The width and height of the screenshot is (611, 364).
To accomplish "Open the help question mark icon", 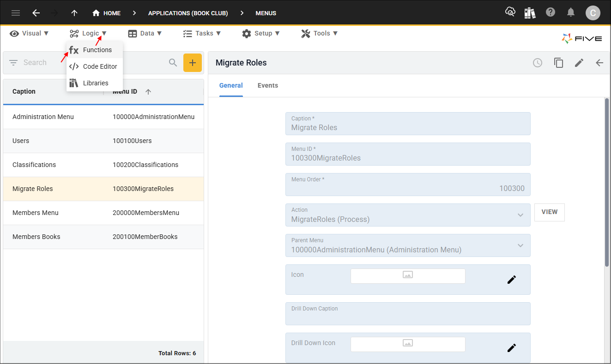I will 551,12.
